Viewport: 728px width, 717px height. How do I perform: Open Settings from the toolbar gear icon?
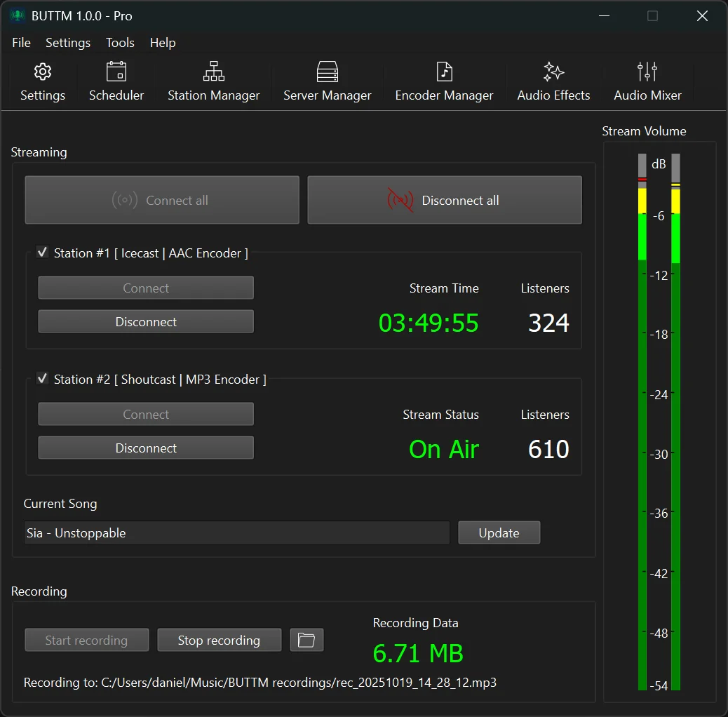(x=43, y=72)
